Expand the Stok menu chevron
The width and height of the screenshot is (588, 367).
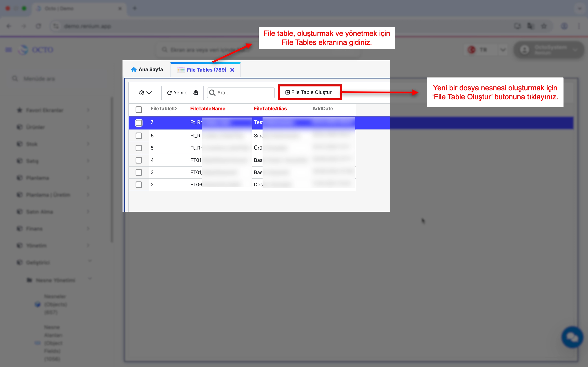(88, 144)
